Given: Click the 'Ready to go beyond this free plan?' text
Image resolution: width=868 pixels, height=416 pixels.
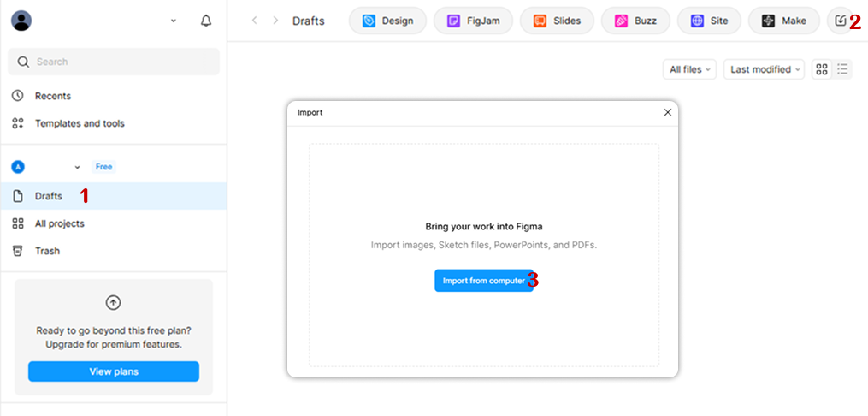Looking at the screenshot, I should pyautogui.click(x=114, y=330).
